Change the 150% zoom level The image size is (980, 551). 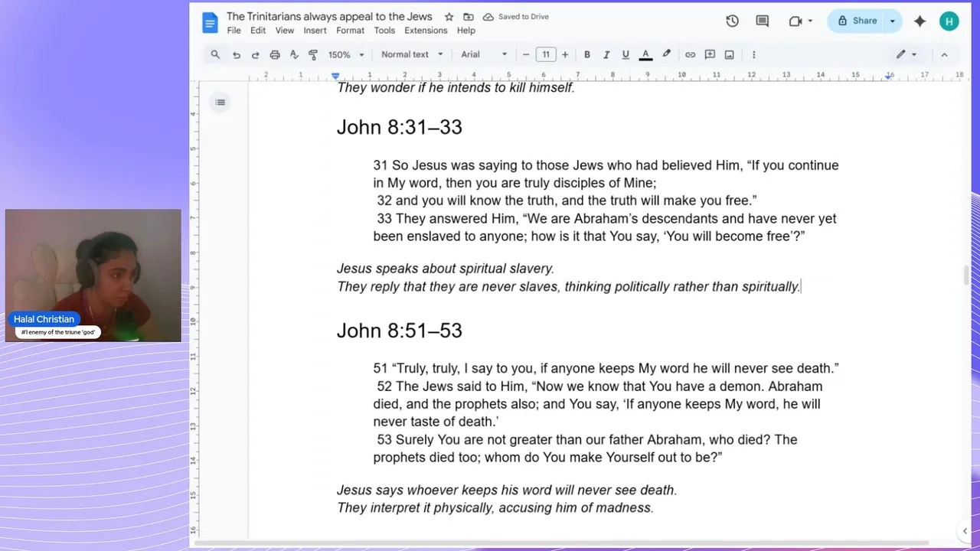[346, 54]
